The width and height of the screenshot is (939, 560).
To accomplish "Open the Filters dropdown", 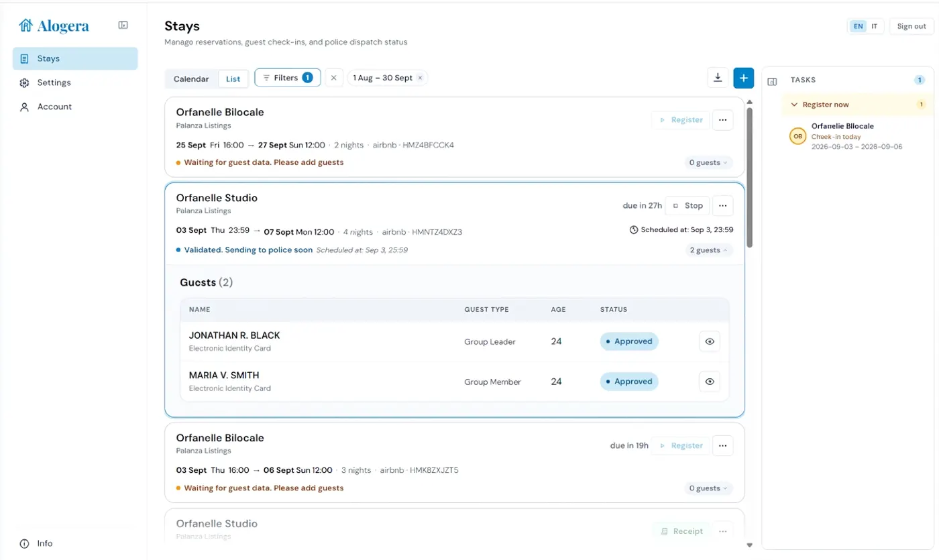I will click(x=288, y=78).
